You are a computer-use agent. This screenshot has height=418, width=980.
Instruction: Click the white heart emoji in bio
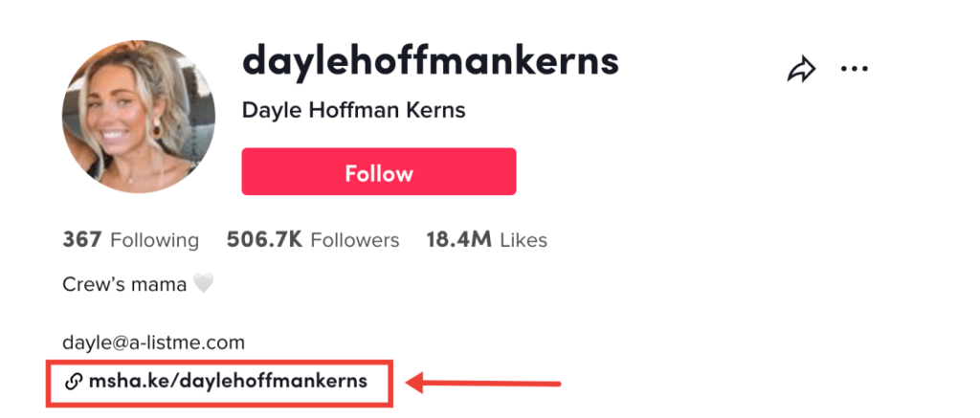[202, 284]
